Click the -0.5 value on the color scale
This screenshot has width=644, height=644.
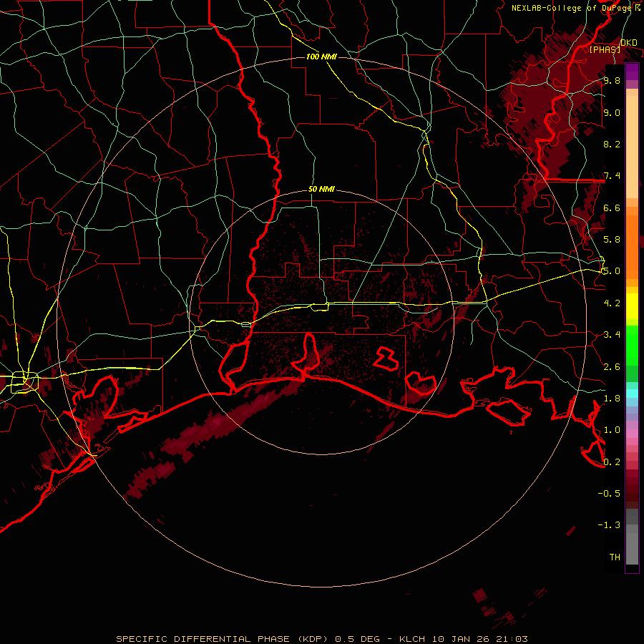(609, 493)
